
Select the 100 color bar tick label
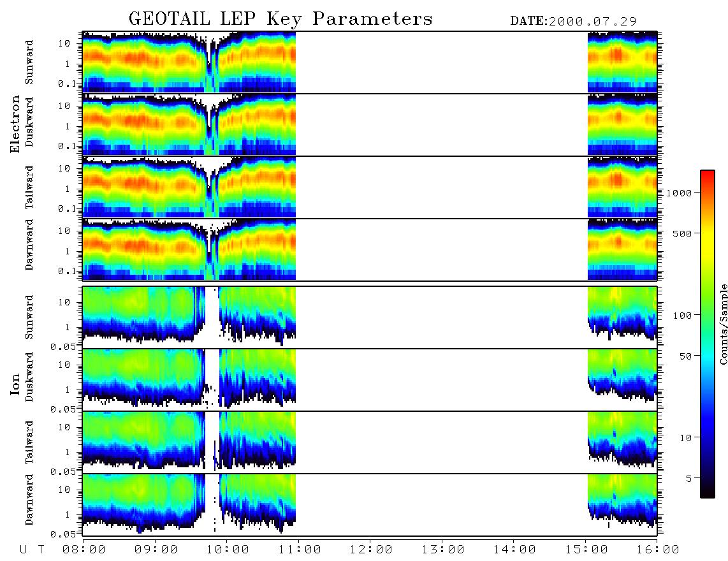[x=682, y=316]
